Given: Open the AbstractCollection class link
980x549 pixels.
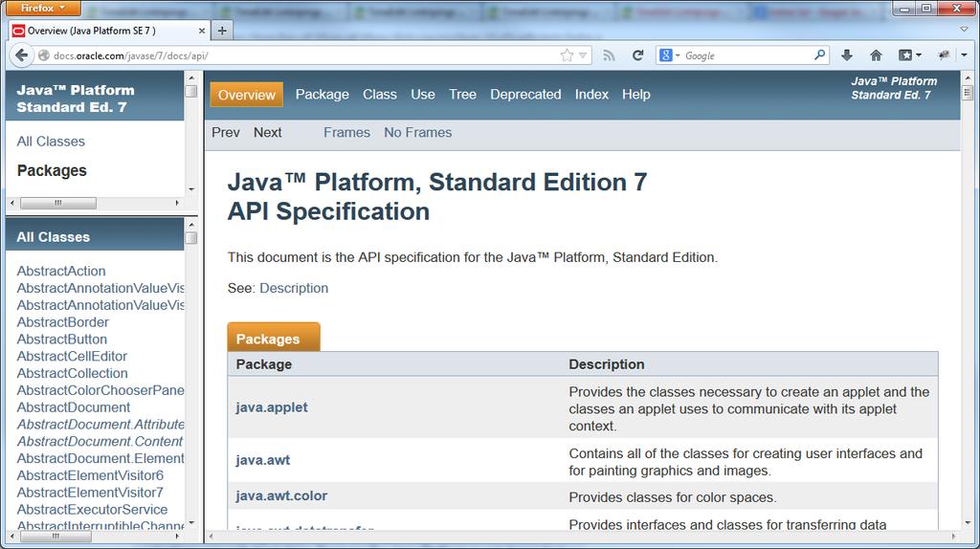Looking at the screenshot, I should pyautogui.click(x=72, y=373).
